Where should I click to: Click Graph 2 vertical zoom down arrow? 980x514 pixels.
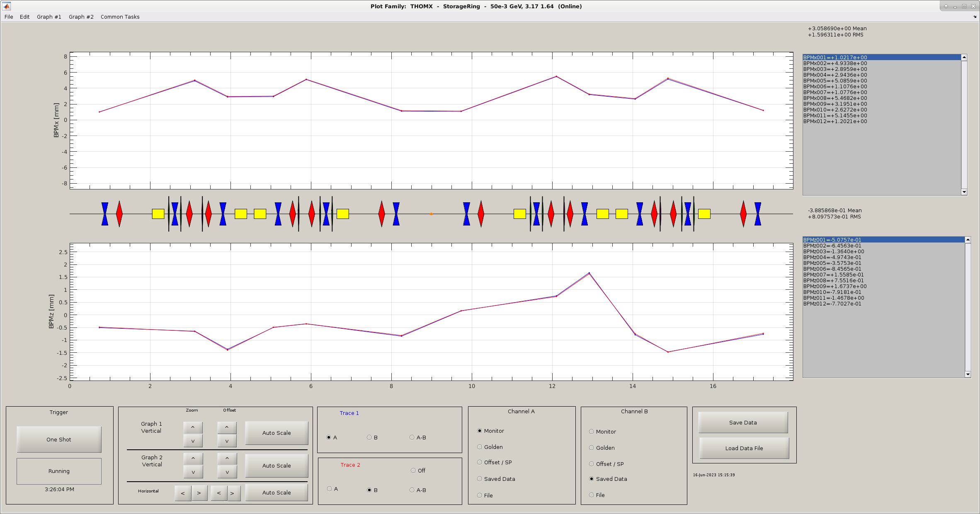point(193,472)
